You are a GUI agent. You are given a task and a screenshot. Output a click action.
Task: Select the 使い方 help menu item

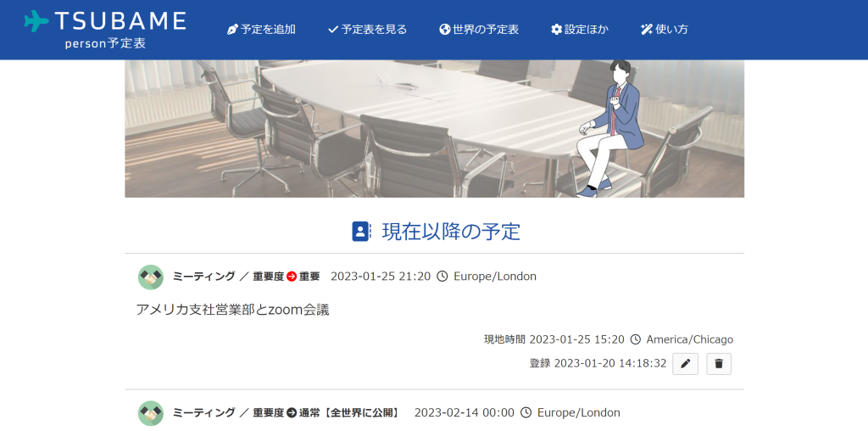point(665,30)
